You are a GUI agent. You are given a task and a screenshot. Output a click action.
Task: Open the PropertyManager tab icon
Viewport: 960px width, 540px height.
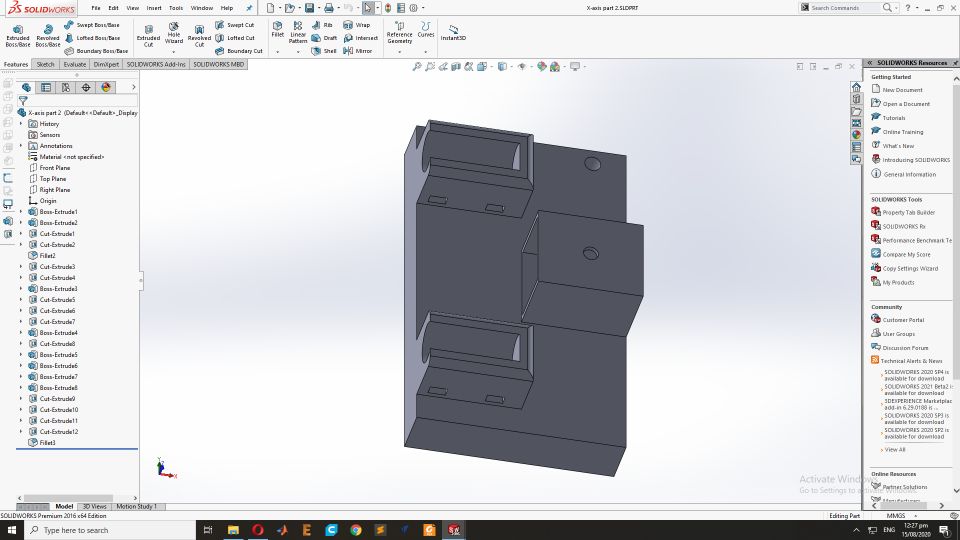click(x=46, y=88)
